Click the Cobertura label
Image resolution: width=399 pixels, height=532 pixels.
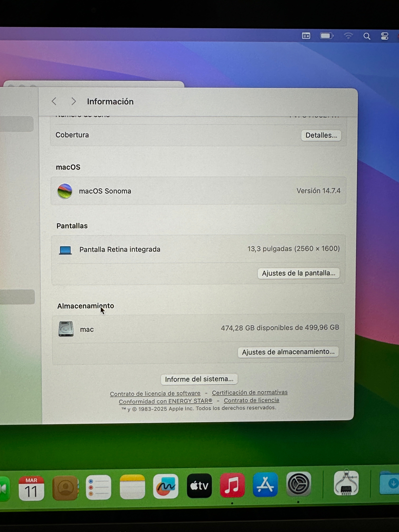tap(72, 135)
